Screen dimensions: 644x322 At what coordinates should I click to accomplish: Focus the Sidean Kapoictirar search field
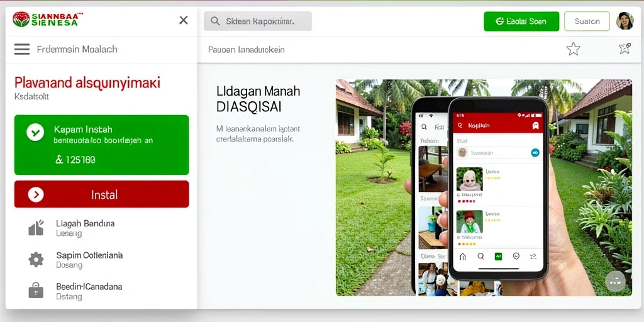click(257, 21)
